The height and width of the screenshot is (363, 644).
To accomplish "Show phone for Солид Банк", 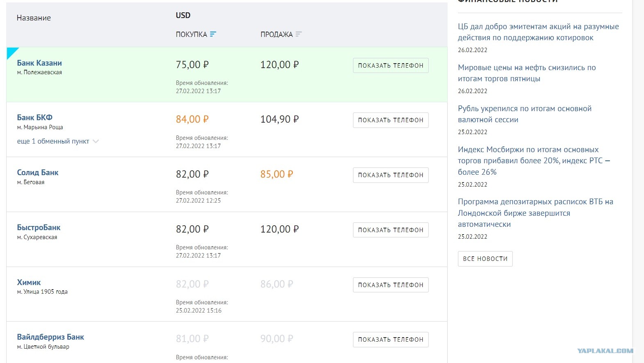I will [x=391, y=175].
